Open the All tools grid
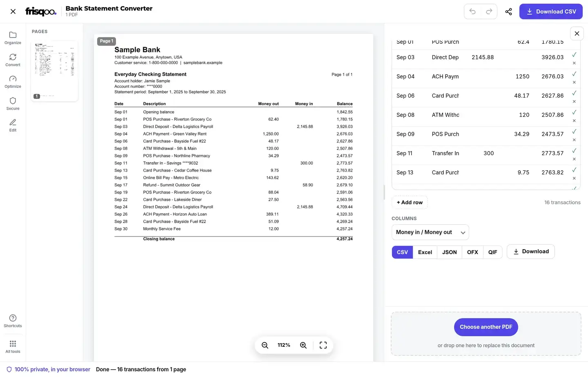This screenshot has width=588, height=377. click(x=13, y=346)
